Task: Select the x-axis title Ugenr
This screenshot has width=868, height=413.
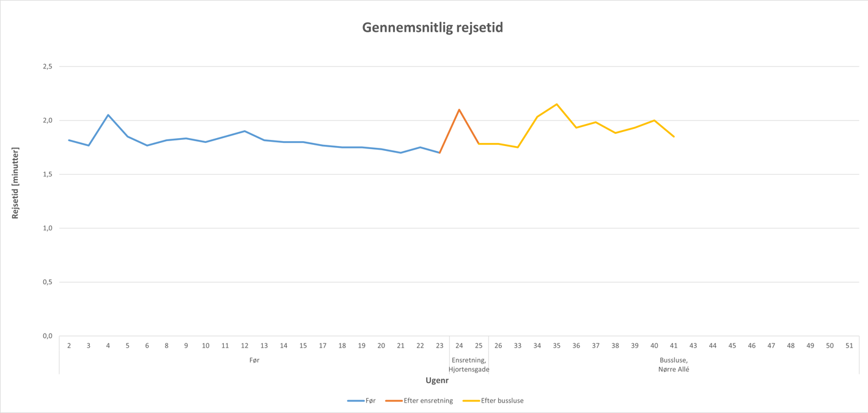Action: point(437,380)
